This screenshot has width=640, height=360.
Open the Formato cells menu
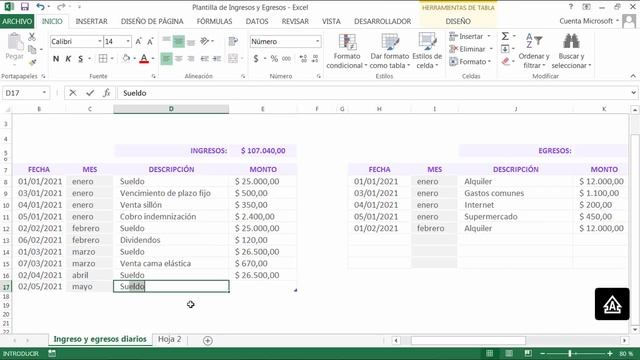click(x=470, y=62)
